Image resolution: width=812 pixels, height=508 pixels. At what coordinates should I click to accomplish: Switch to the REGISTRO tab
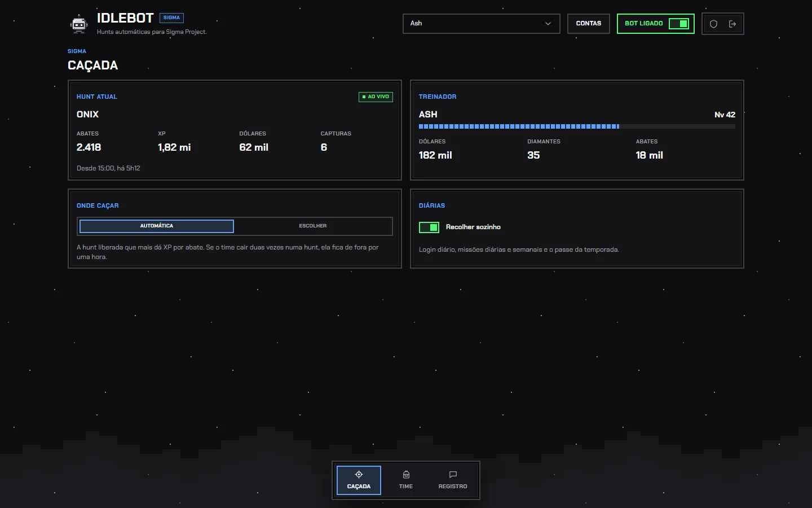pos(453,480)
